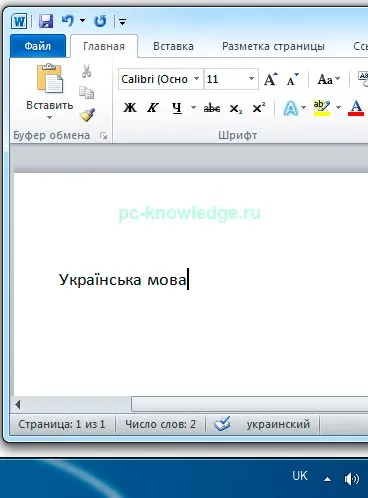Open underline style dropdown arrow
Viewport: 368px width, 498px height.
[x=193, y=108]
